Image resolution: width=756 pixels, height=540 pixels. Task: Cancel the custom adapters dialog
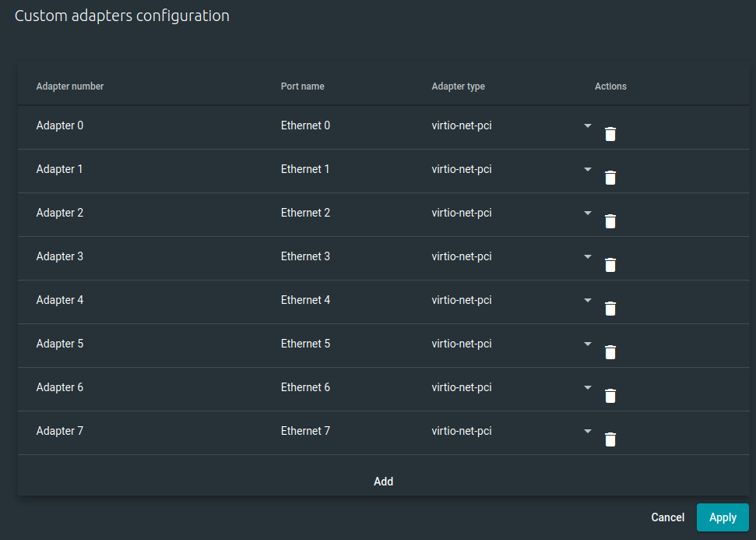point(667,517)
